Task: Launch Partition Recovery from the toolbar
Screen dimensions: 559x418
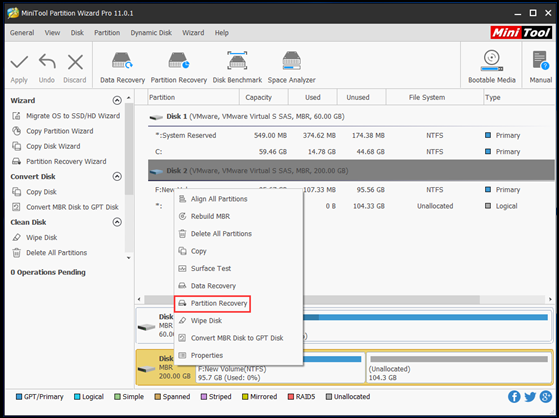Action: [179, 67]
